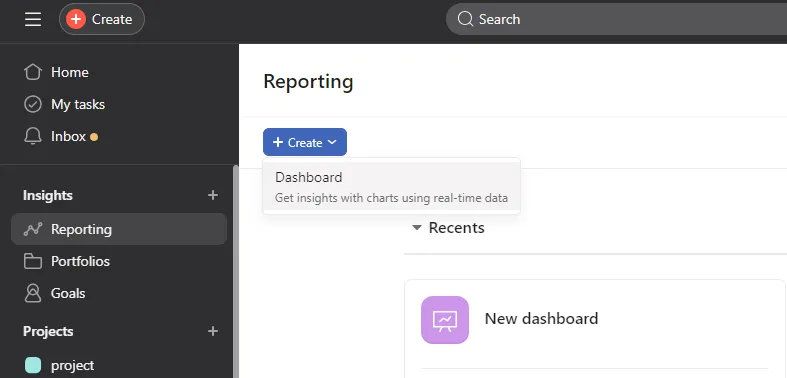Click the My tasks checkmark icon

pos(33,104)
